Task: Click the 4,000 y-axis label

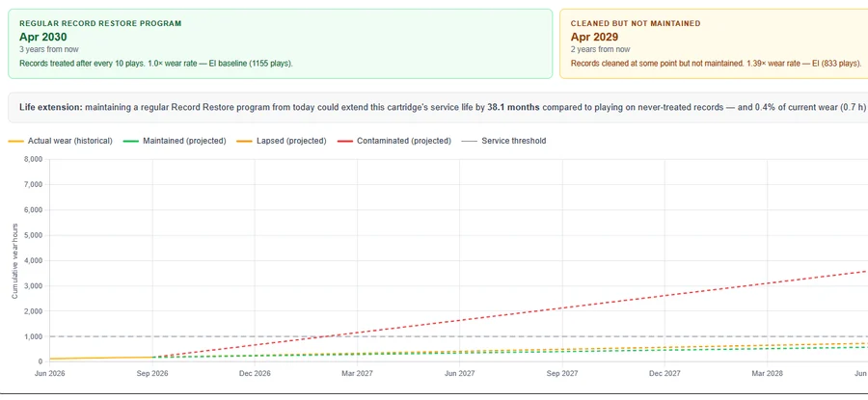Action: coord(33,260)
